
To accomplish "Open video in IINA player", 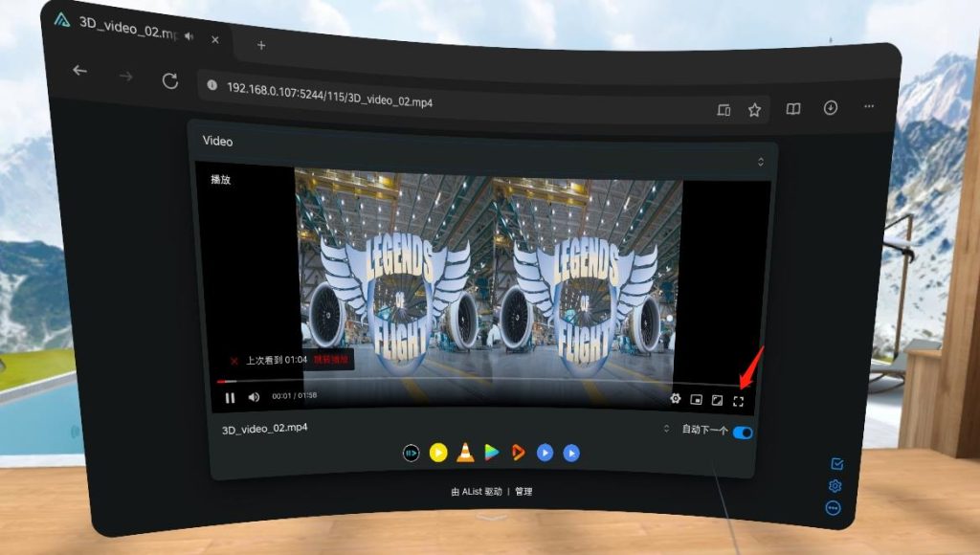I will click(x=411, y=452).
